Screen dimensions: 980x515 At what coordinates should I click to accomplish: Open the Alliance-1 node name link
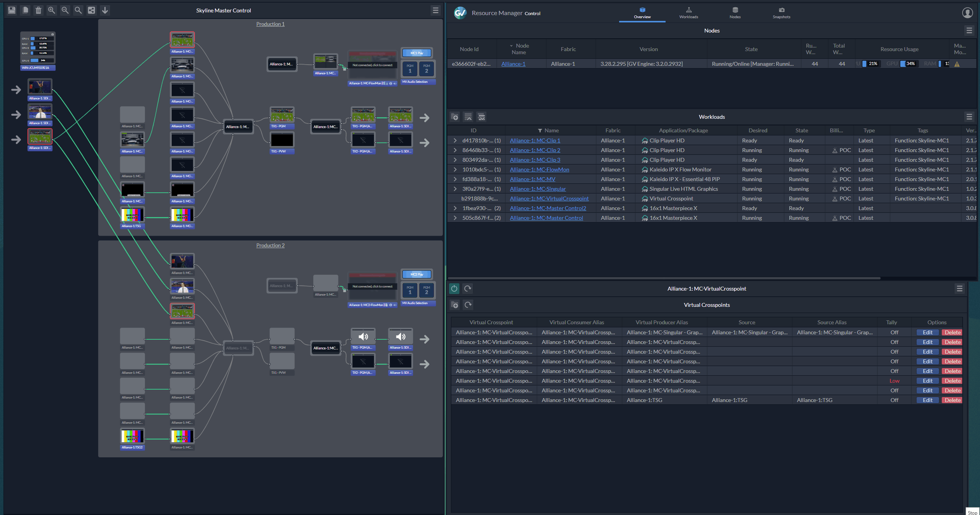tap(513, 64)
